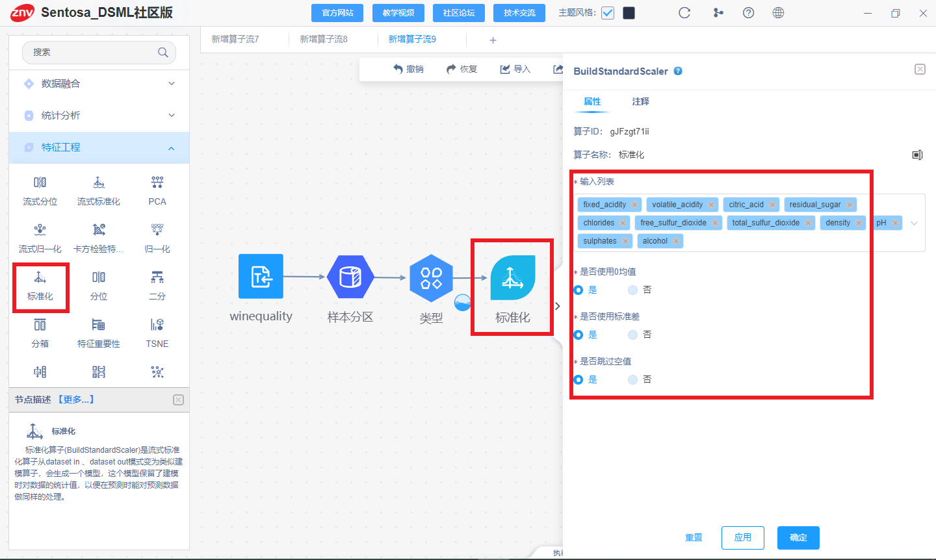The height and width of the screenshot is (560, 936).
Task: Close the 节点描述 panel
Action: [178, 400]
